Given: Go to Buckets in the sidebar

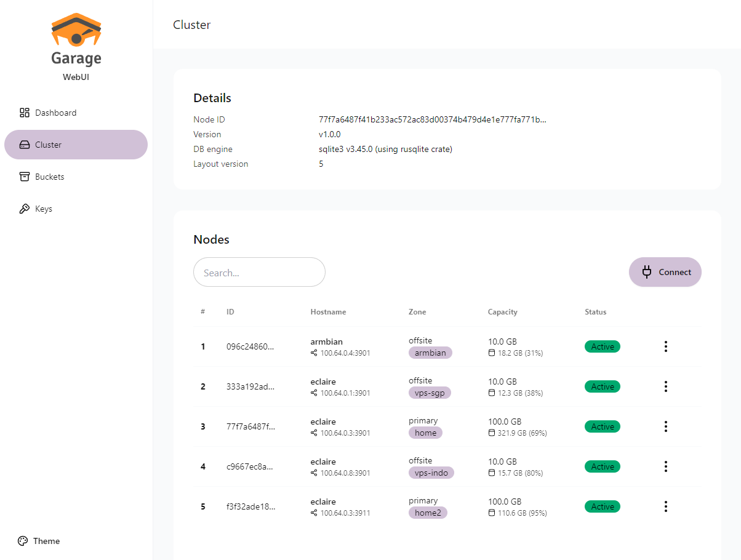Looking at the screenshot, I should pyautogui.click(x=49, y=177).
